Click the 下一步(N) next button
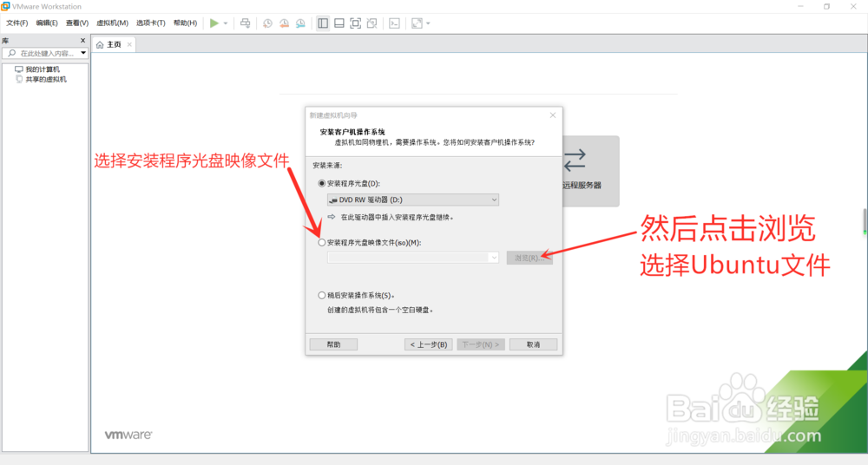This screenshot has width=868, height=465. click(x=481, y=344)
